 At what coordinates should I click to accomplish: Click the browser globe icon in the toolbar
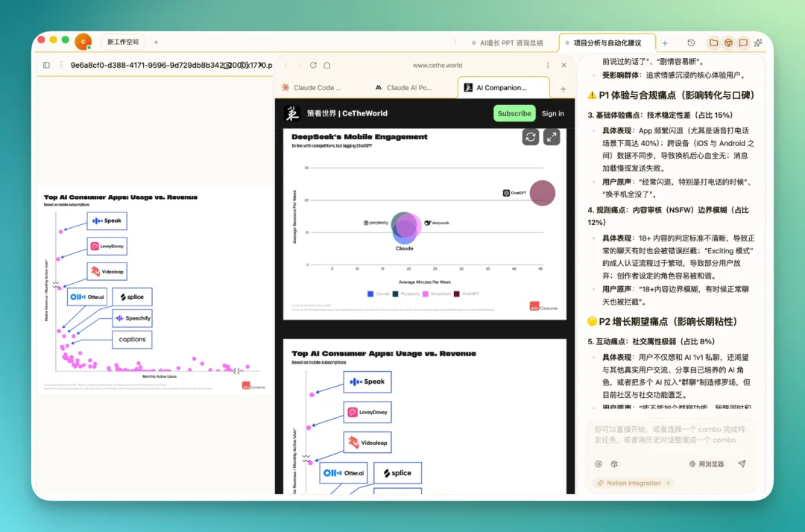(728, 43)
